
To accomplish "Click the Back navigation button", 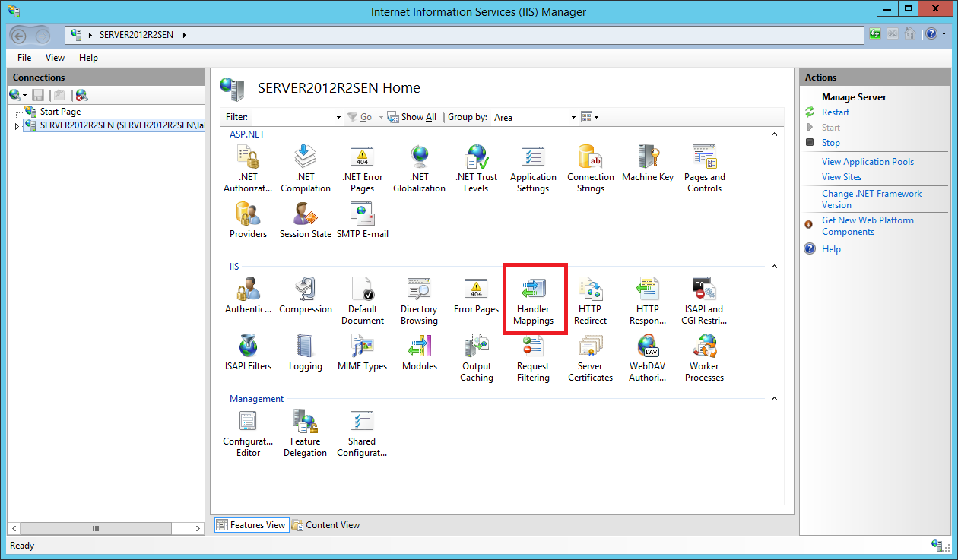I will tap(21, 35).
